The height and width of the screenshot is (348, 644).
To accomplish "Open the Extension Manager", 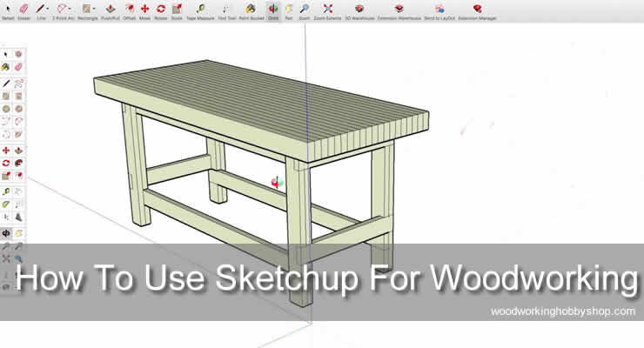I will [x=477, y=8].
